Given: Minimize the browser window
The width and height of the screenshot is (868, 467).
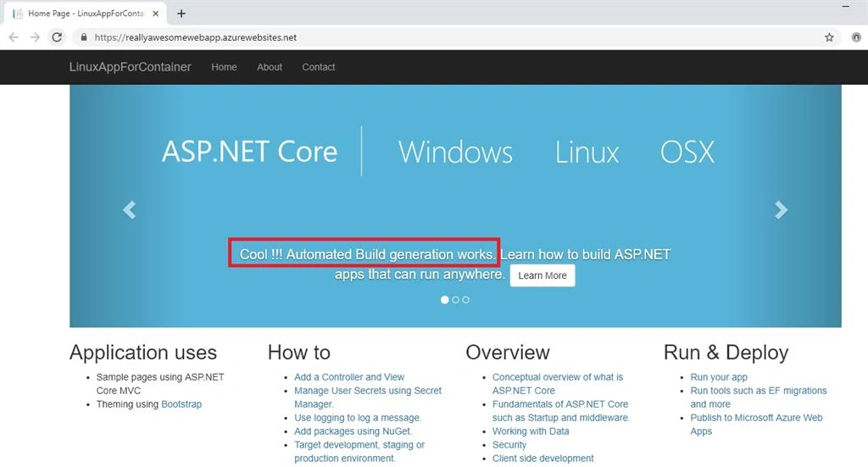Looking at the screenshot, I should pyautogui.click(x=845, y=6).
